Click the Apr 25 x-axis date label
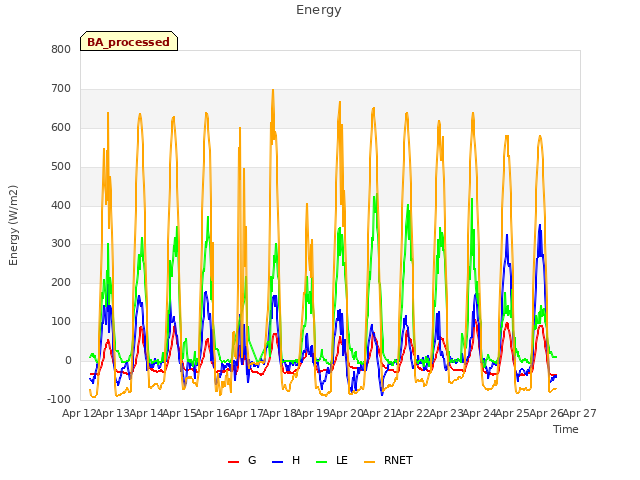 512,413
